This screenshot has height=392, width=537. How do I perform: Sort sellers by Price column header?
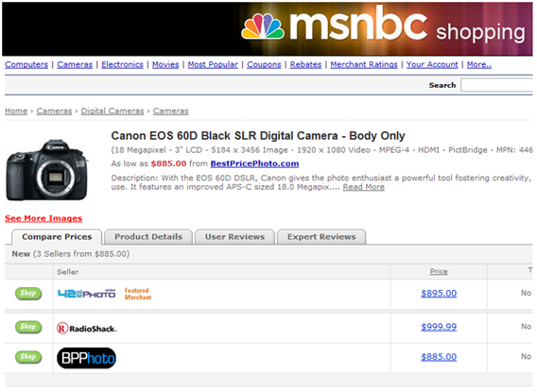[439, 272]
